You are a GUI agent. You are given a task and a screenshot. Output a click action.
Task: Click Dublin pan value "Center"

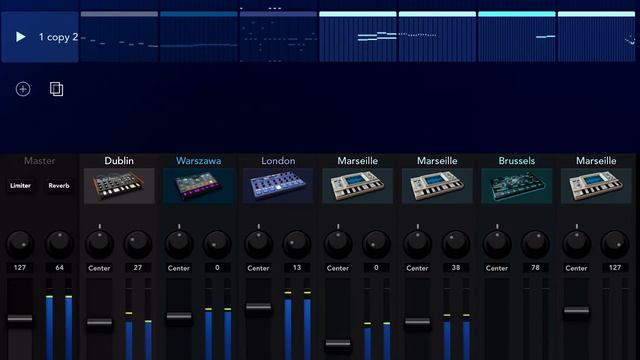(99, 268)
